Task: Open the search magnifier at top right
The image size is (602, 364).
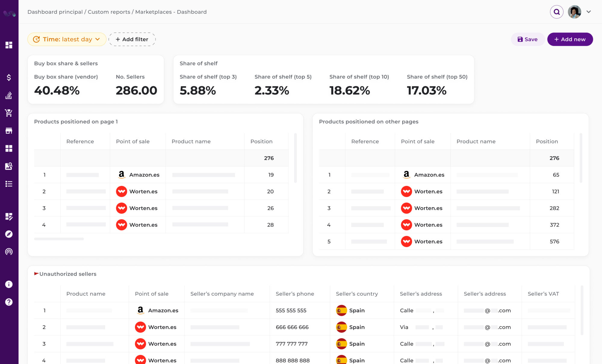Action: pyautogui.click(x=557, y=12)
